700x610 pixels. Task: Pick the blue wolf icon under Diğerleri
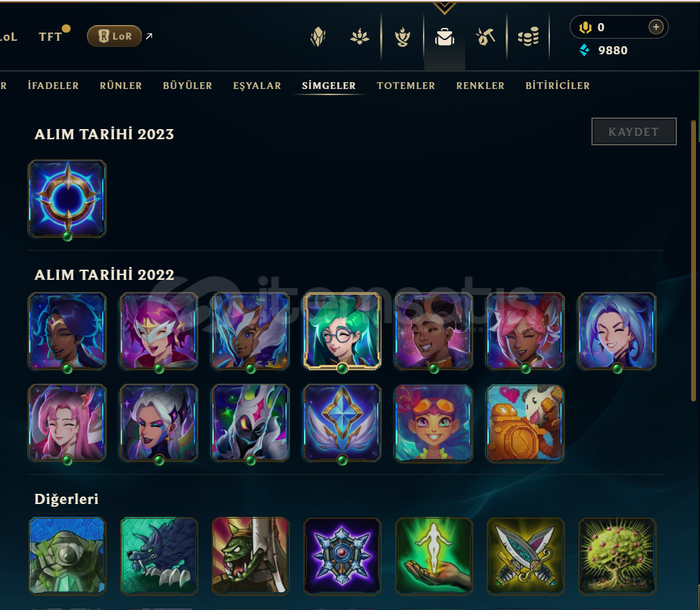click(159, 556)
